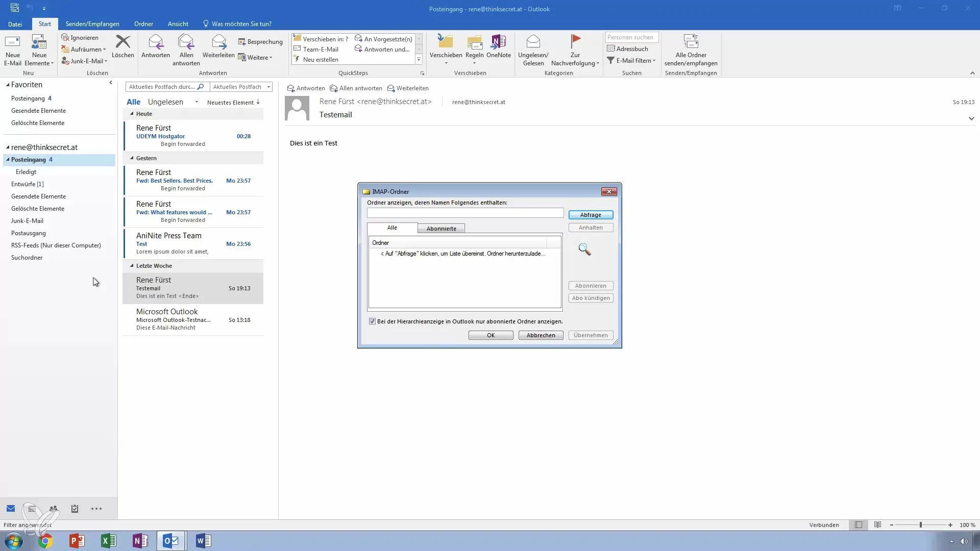Click Personen suchen search box
980x551 pixels.
click(x=632, y=37)
